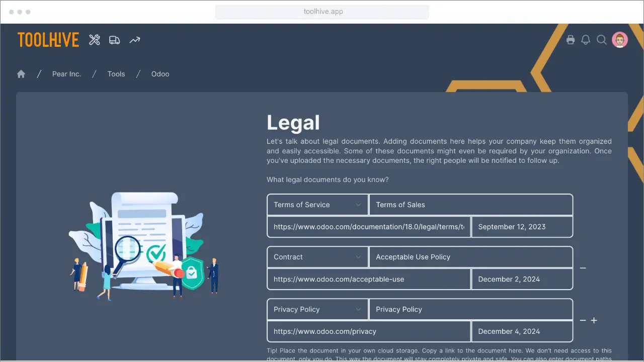Edit the December 4, 2024 date field
This screenshot has width=644, height=362.
tap(522, 331)
